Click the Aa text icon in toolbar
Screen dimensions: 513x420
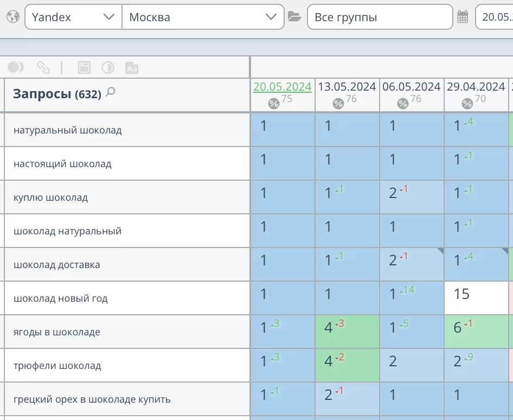point(132,68)
